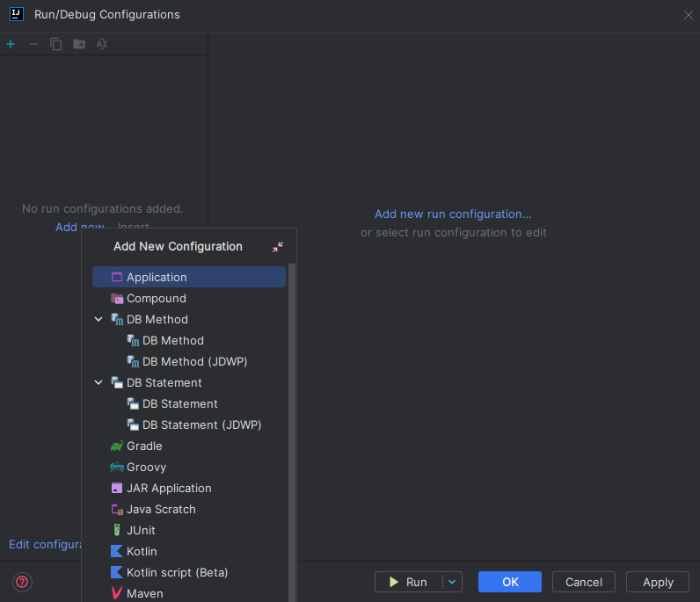Click 'Add new run configuration...' link
The image size is (700, 602).
[453, 214]
